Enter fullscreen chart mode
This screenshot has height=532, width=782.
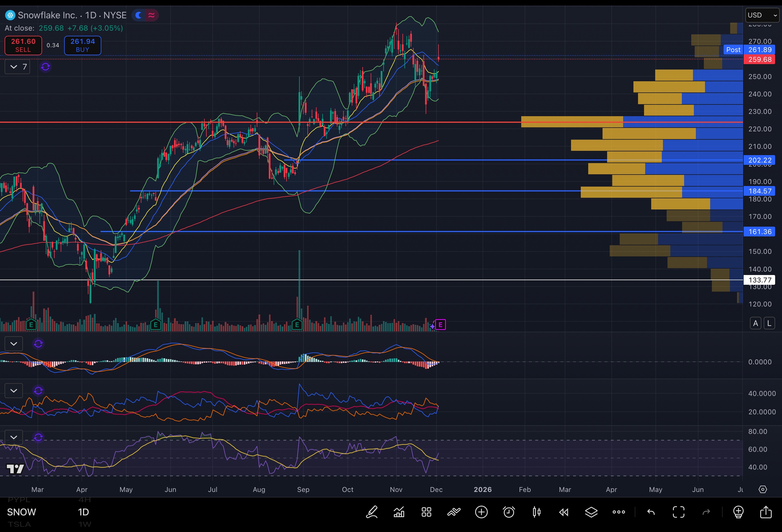tap(678, 512)
